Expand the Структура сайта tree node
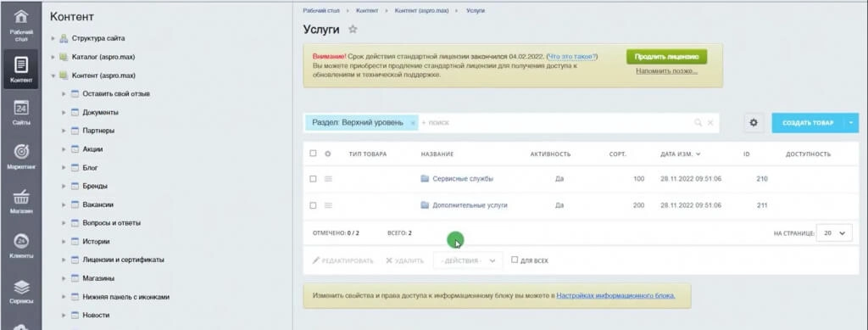The width and height of the screenshot is (868, 330). (x=53, y=39)
